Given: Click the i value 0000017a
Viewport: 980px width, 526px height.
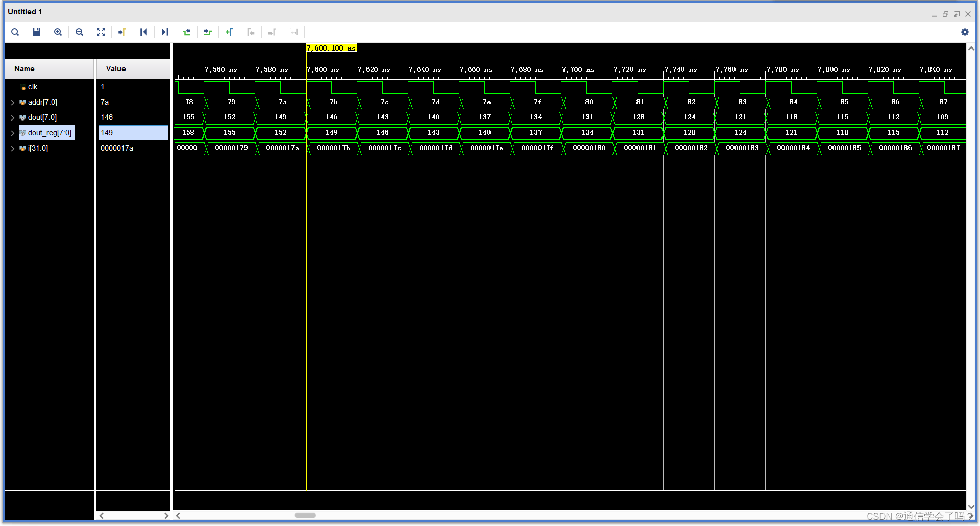Looking at the screenshot, I should click(x=117, y=148).
